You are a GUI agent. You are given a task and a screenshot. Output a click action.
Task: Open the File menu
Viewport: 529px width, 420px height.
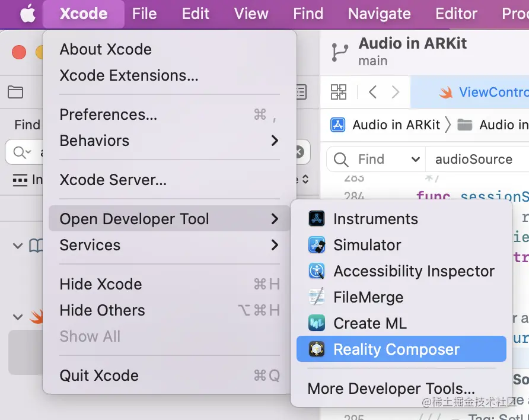click(144, 14)
